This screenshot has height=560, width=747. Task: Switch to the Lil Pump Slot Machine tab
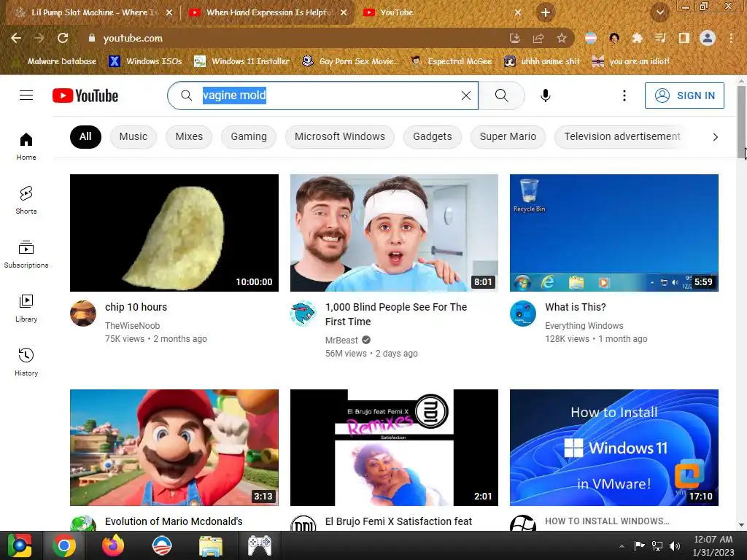(x=94, y=12)
